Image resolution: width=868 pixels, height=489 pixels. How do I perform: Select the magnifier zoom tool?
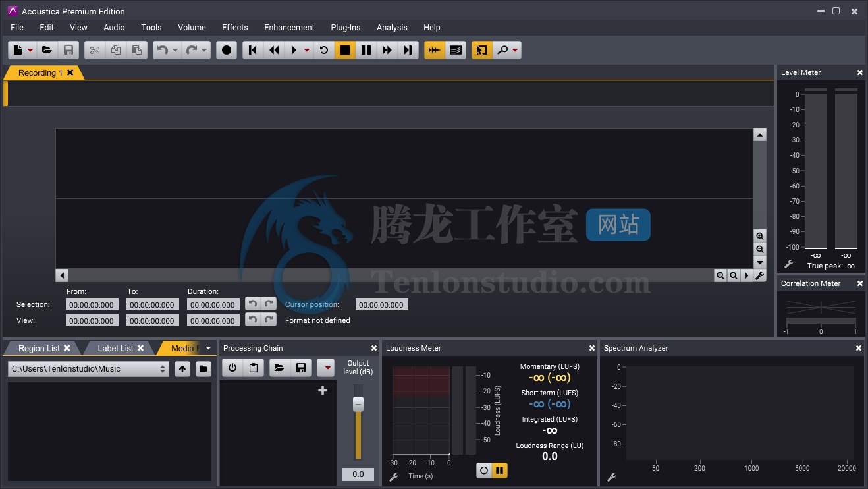click(x=502, y=50)
